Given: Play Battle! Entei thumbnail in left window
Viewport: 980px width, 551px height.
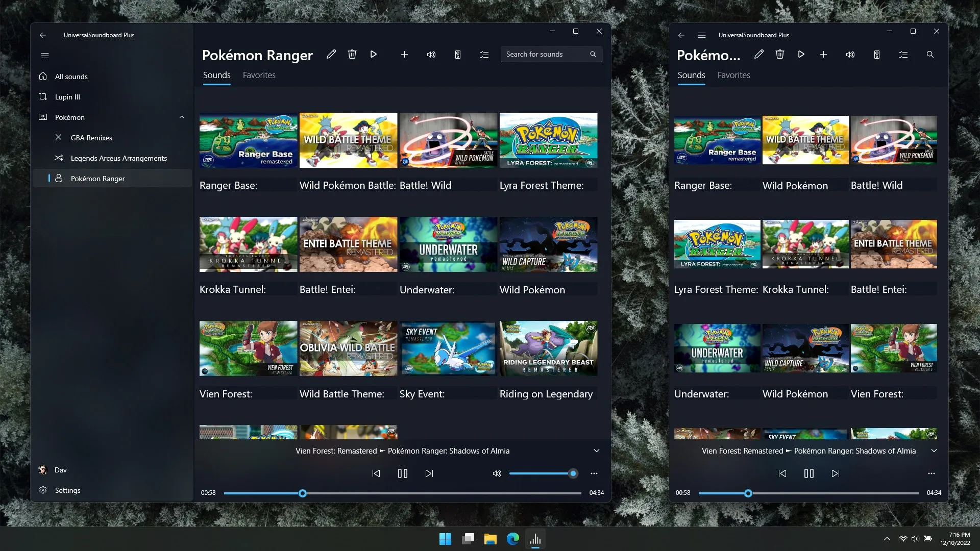Looking at the screenshot, I should (x=349, y=244).
